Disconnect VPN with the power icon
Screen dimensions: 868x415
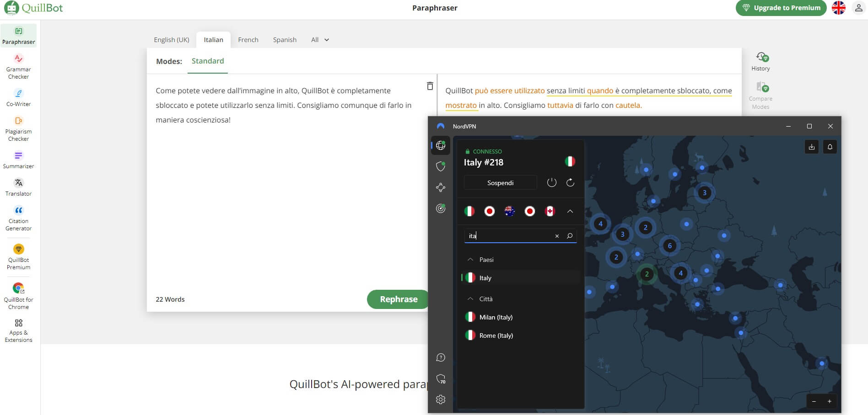click(552, 182)
